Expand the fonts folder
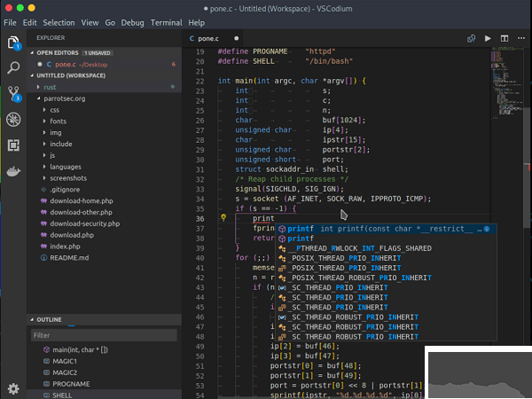The image size is (532, 399). (58, 121)
